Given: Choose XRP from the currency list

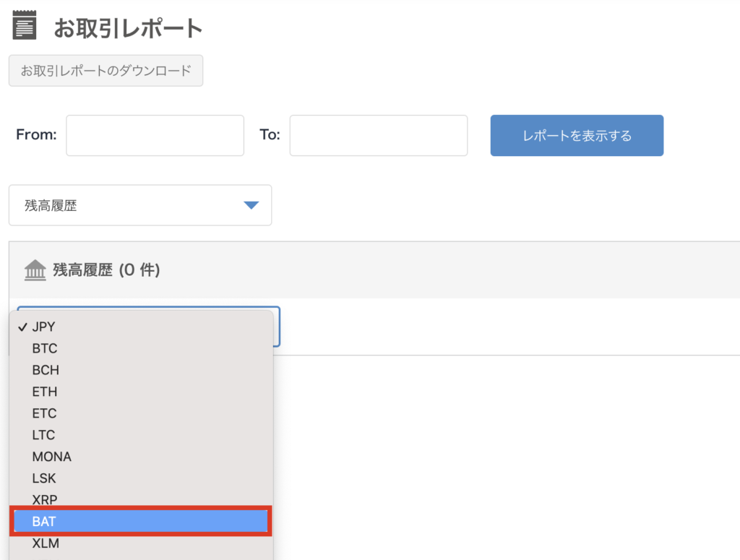Looking at the screenshot, I should point(141,499).
